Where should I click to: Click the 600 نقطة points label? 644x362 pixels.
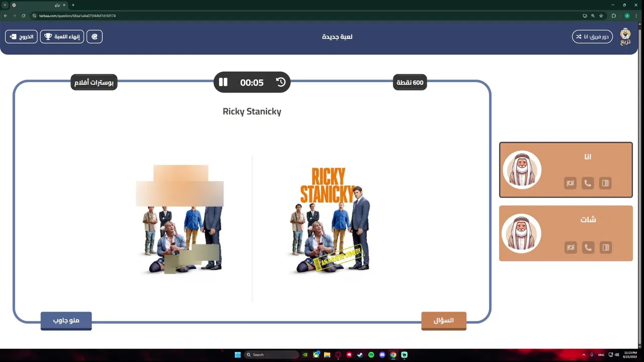pos(410,82)
